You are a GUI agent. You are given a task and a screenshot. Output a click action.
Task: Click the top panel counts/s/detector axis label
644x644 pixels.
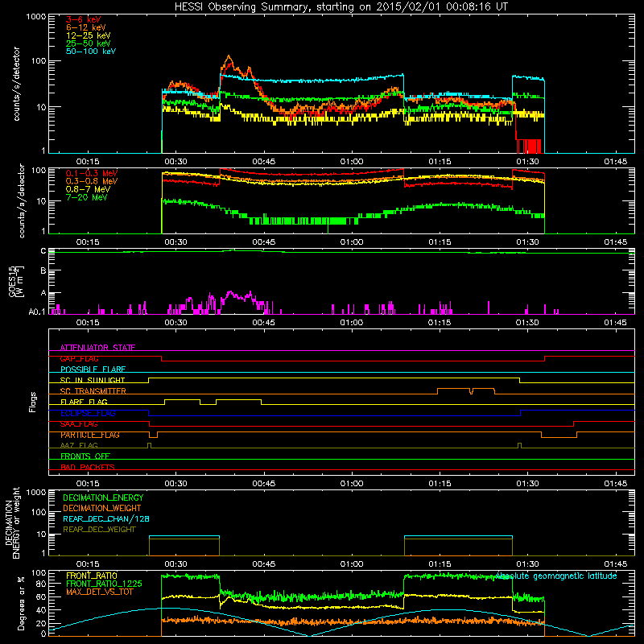tap(16, 84)
